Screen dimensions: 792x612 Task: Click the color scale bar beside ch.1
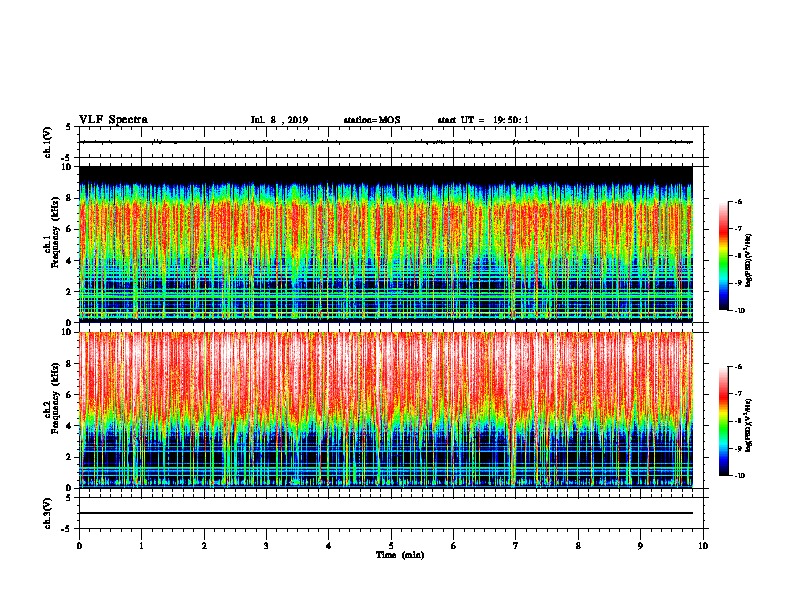(723, 256)
